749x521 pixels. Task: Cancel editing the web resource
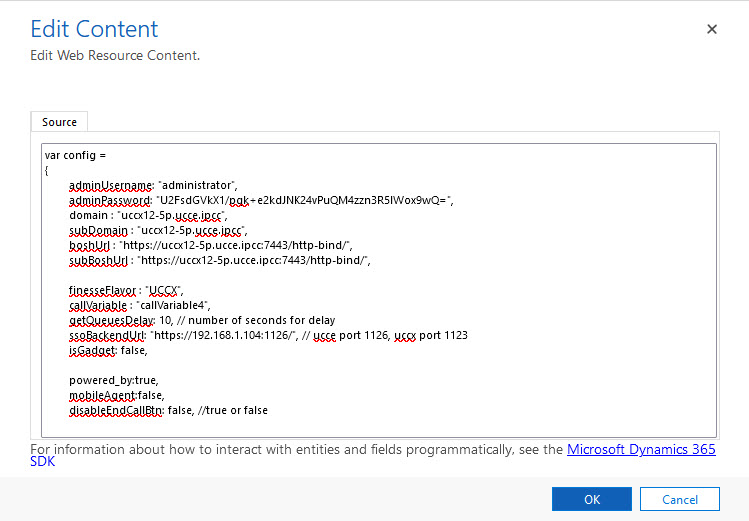click(680, 499)
